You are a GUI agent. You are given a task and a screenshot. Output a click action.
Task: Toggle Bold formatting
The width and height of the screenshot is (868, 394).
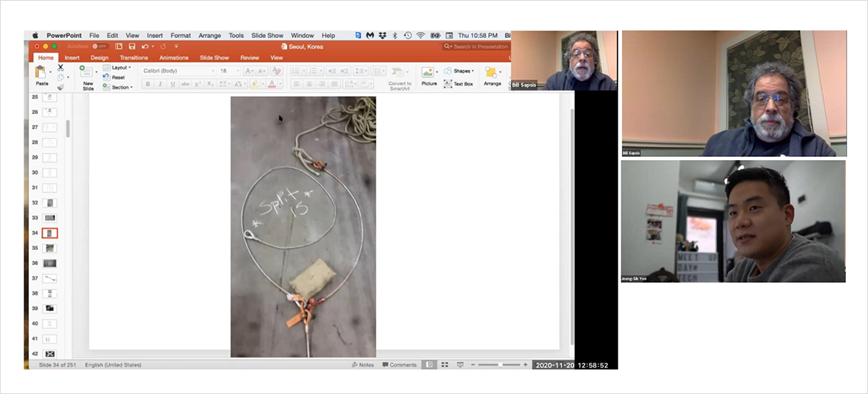pyautogui.click(x=147, y=84)
